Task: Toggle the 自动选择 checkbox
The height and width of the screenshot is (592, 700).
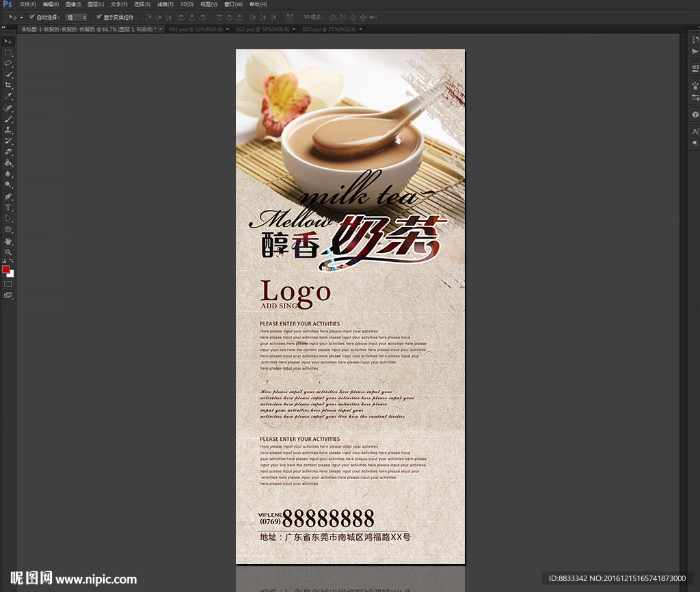Action: [x=31, y=17]
